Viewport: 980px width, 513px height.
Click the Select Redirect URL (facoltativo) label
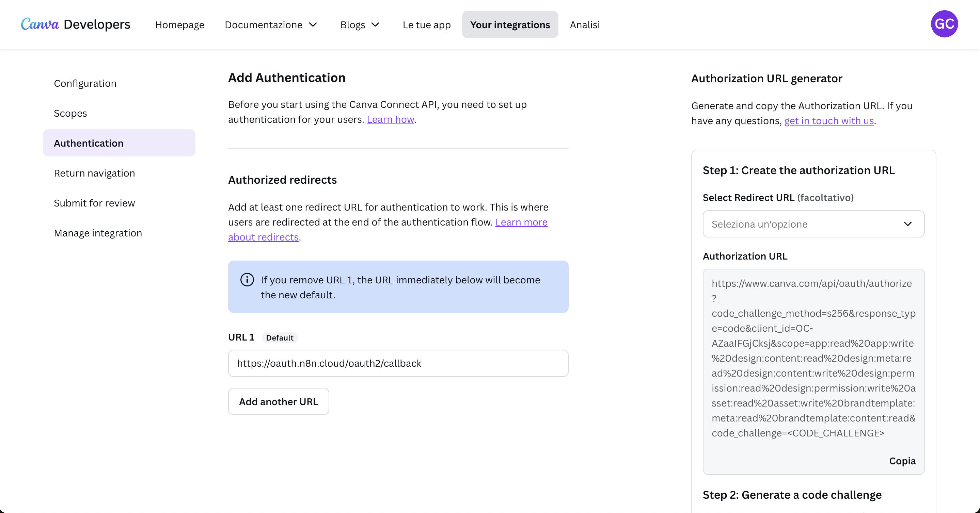[x=778, y=198]
